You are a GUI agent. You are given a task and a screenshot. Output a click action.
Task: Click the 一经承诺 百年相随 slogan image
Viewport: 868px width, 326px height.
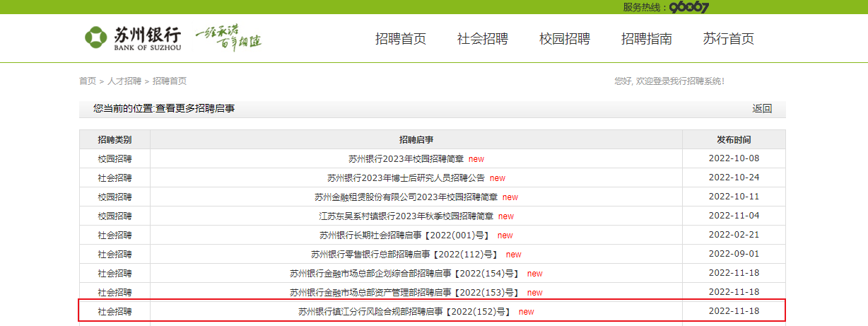[x=228, y=37]
